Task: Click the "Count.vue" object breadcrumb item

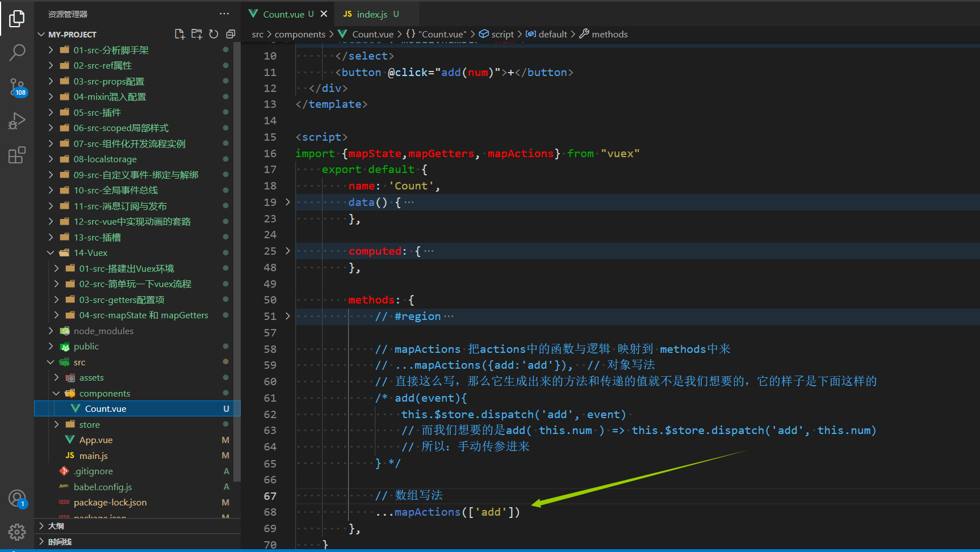Action: click(x=436, y=34)
